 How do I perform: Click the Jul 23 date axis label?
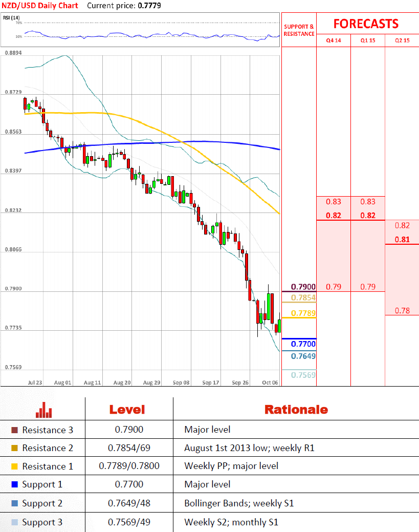click(x=35, y=382)
